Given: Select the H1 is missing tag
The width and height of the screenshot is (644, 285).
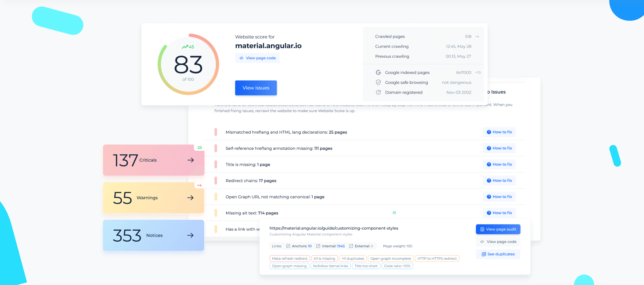Looking at the screenshot, I should tap(324, 258).
